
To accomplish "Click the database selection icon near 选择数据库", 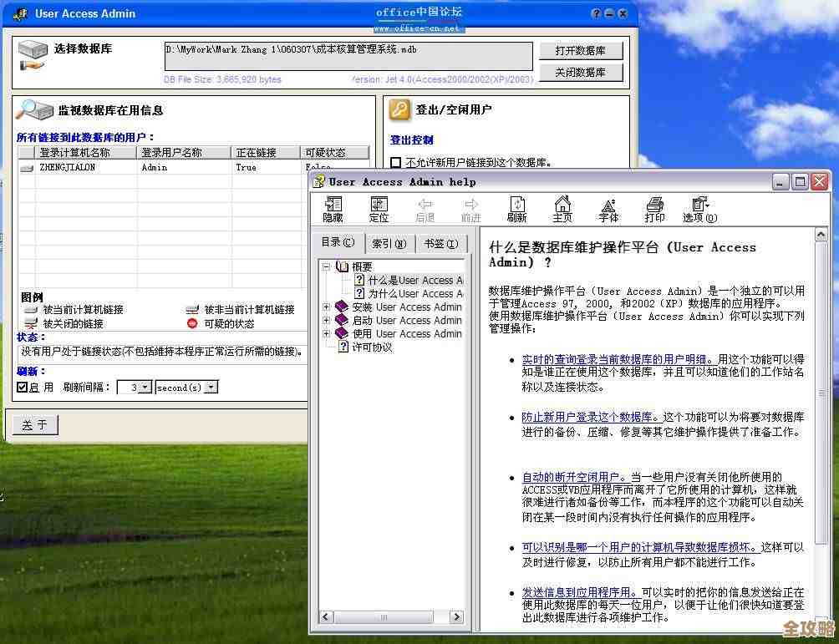I will click(32, 52).
